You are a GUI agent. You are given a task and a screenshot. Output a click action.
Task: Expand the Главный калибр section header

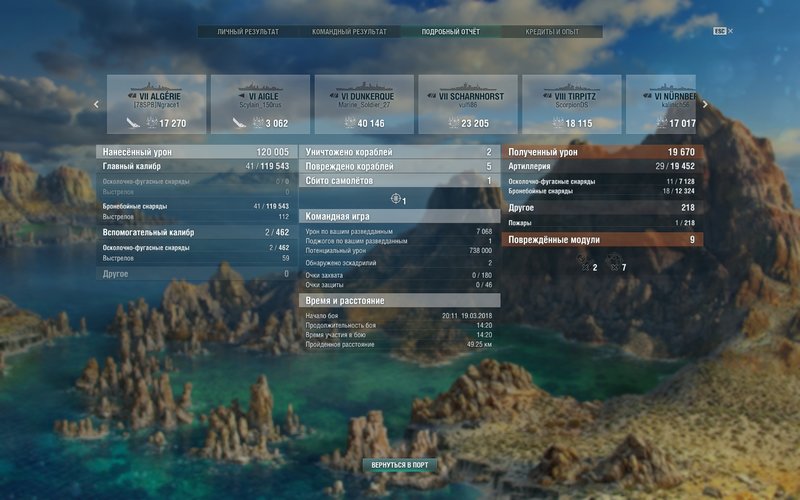tap(196, 166)
